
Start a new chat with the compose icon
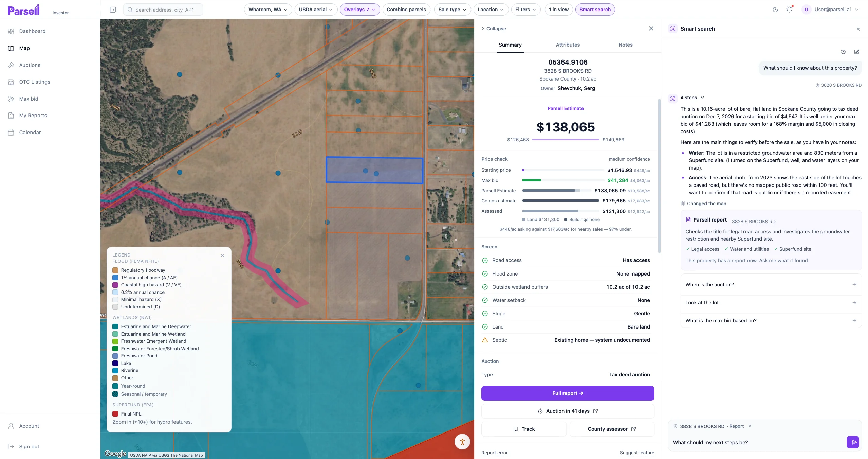click(x=857, y=52)
